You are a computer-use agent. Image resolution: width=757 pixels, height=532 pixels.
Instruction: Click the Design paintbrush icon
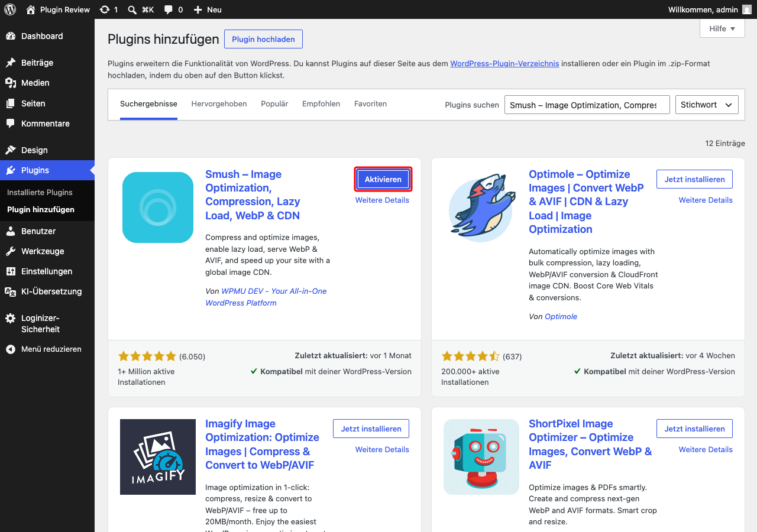11,150
